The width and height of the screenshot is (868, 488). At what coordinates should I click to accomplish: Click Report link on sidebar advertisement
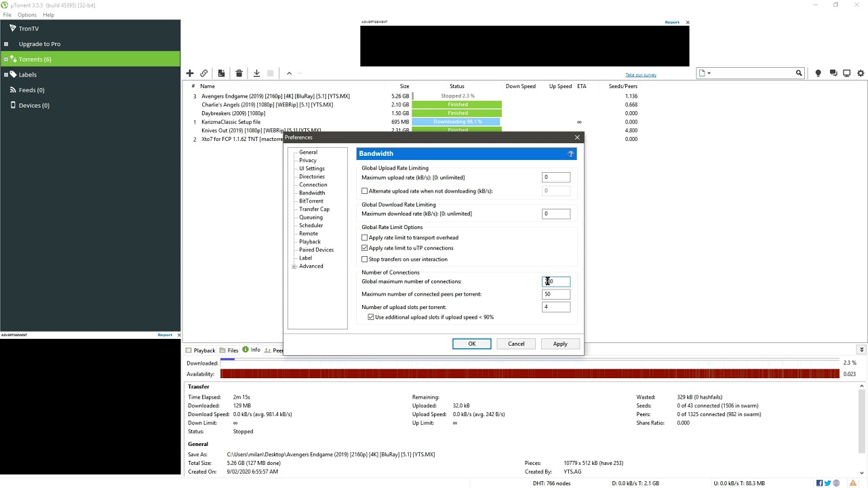tap(165, 335)
